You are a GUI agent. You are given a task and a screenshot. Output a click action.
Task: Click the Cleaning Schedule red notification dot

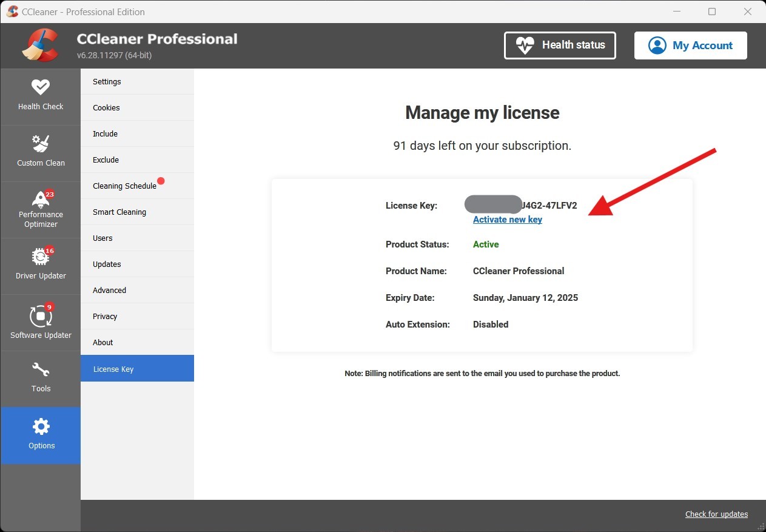click(x=161, y=181)
